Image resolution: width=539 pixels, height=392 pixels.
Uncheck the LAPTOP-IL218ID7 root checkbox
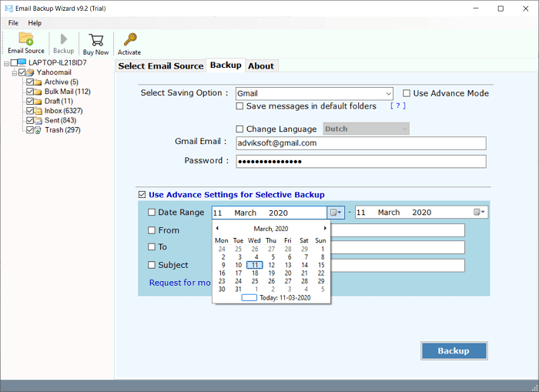tap(14, 62)
